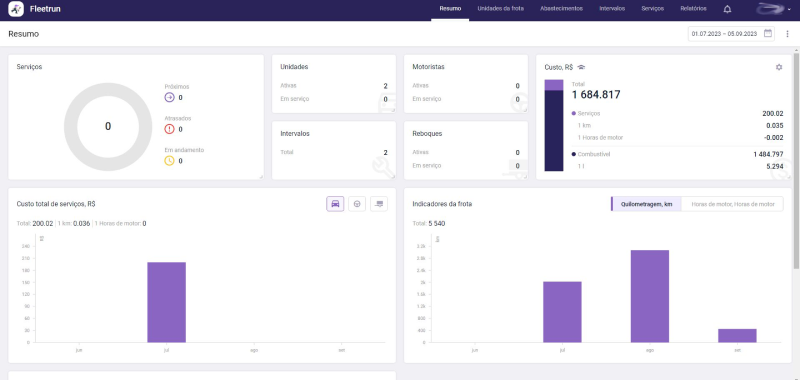Click the per-liter value 5.294
This screenshot has width=800, height=380.
[x=775, y=166]
